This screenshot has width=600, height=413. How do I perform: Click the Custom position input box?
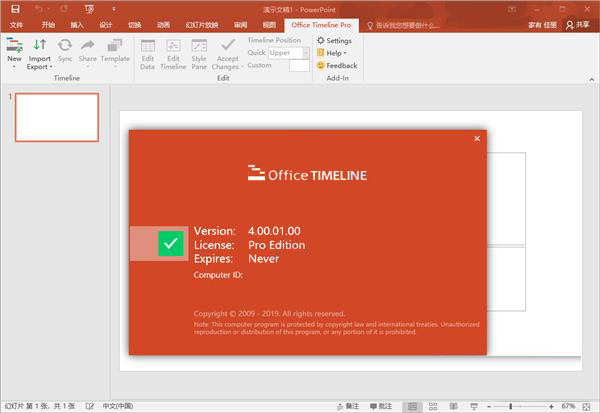point(299,65)
